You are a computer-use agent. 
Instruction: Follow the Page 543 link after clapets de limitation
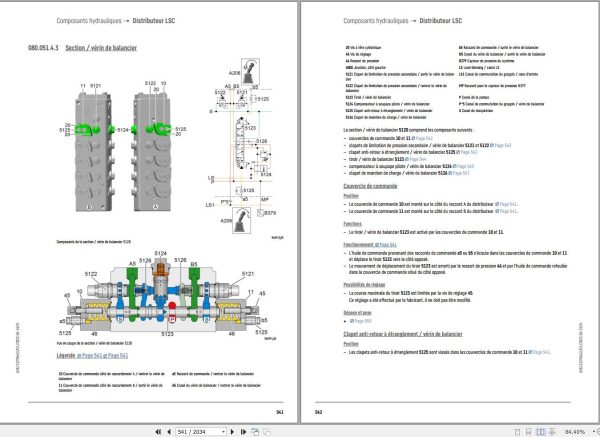[501, 145]
